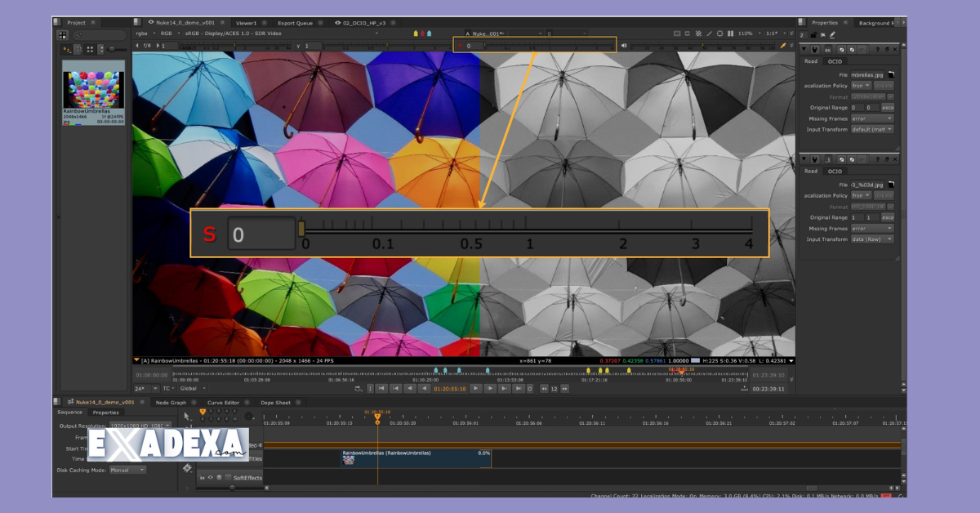
Task: Browse for a new file on the Read node
Action: point(890,74)
